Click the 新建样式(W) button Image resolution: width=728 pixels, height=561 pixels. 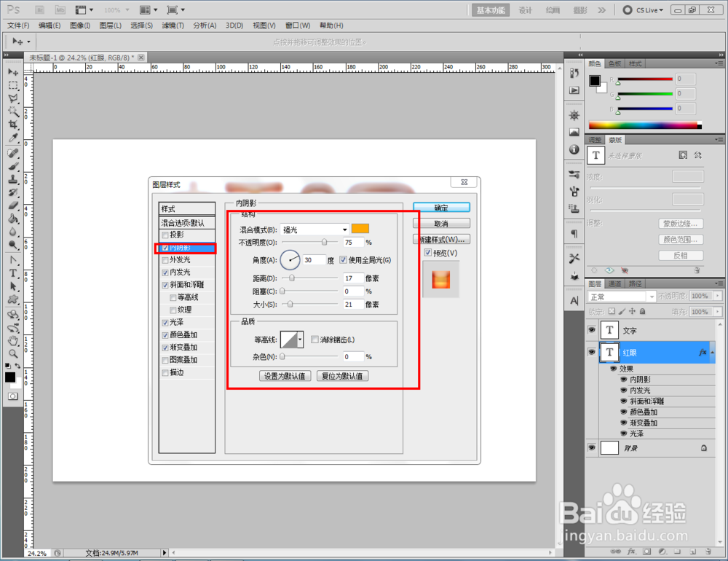(x=441, y=240)
